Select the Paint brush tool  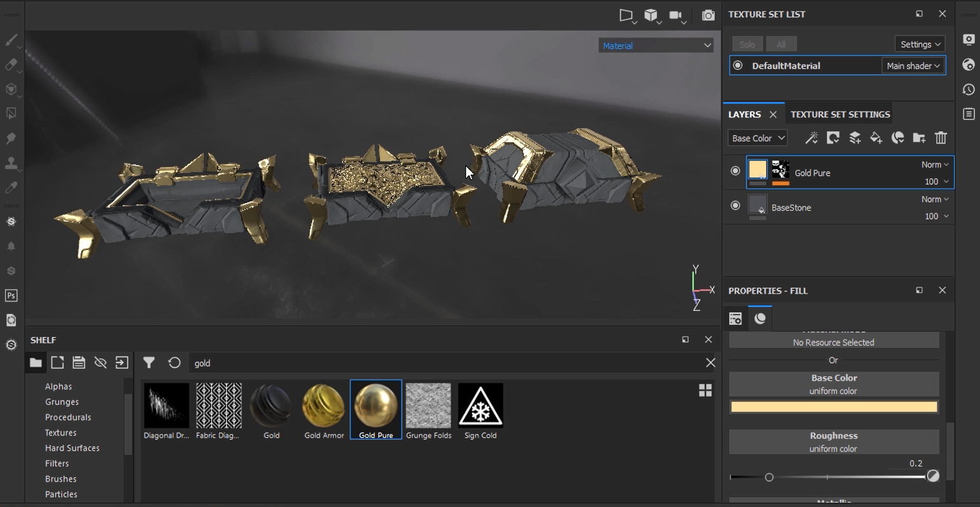tap(11, 40)
